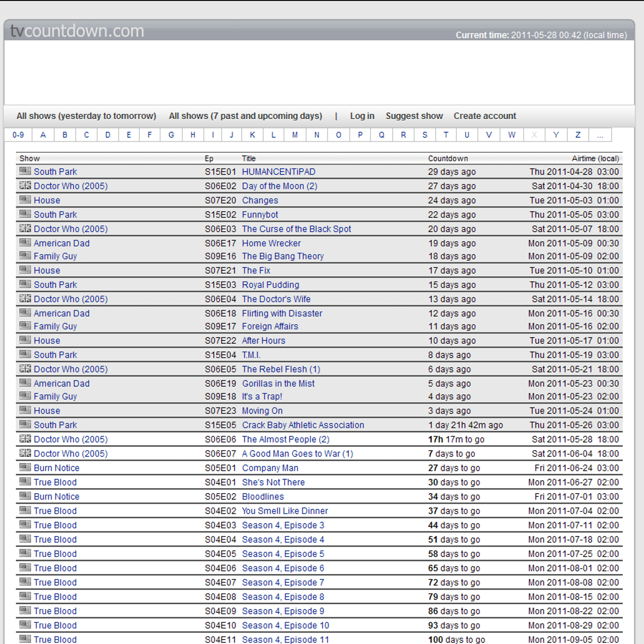Click the US flag icon beside South Park S15E01
This screenshot has height=644, width=644.
pyautogui.click(x=25, y=171)
